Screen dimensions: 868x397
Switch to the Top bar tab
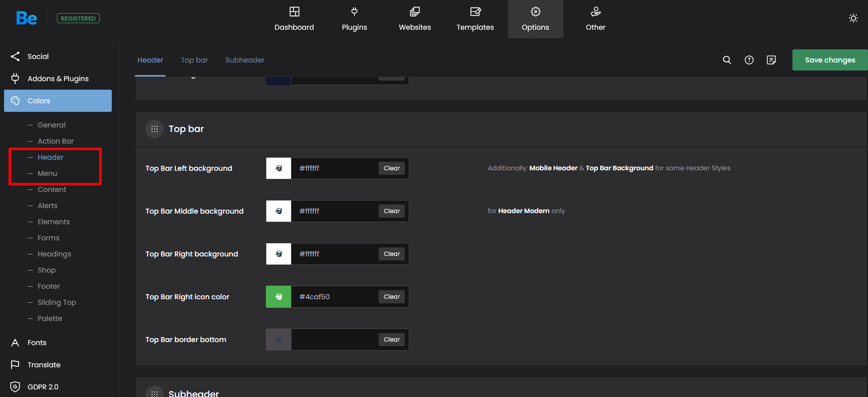coord(194,60)
